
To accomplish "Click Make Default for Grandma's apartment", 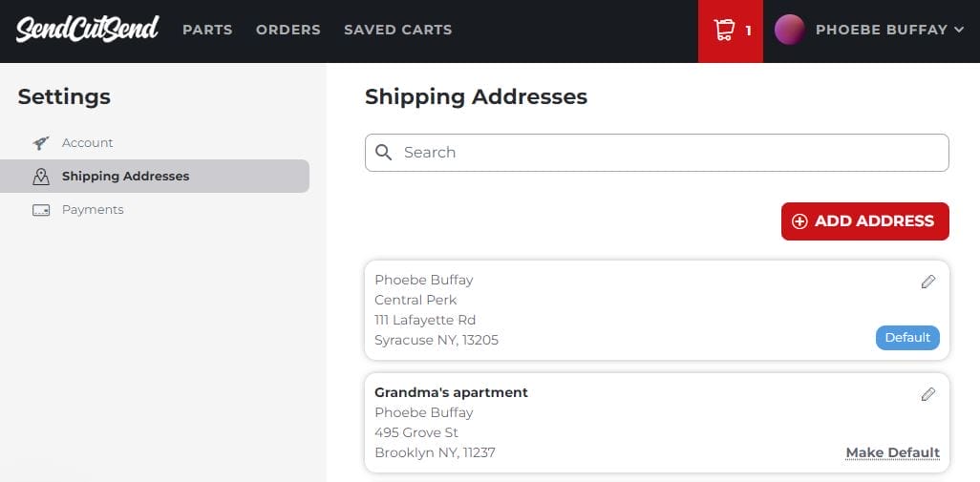I will click(892, 452).
